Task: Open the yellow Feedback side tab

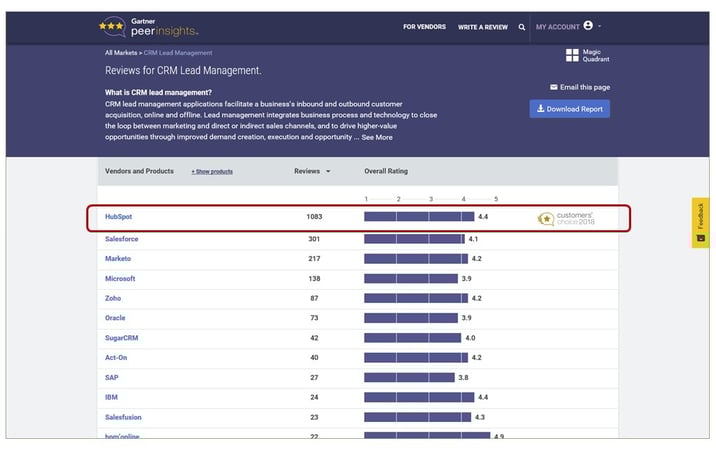Action: click(x=700, y=221)
